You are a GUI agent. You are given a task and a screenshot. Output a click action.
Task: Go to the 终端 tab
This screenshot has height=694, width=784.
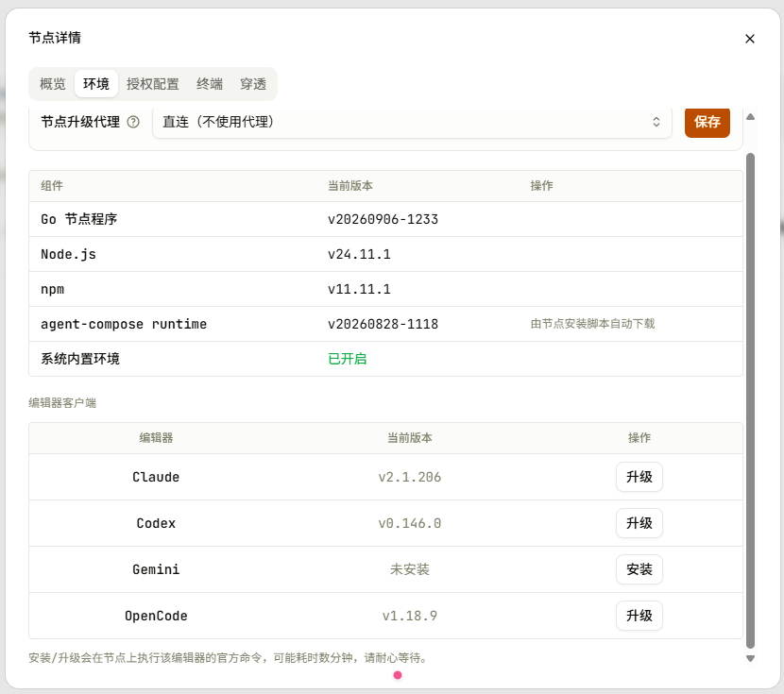209,84
